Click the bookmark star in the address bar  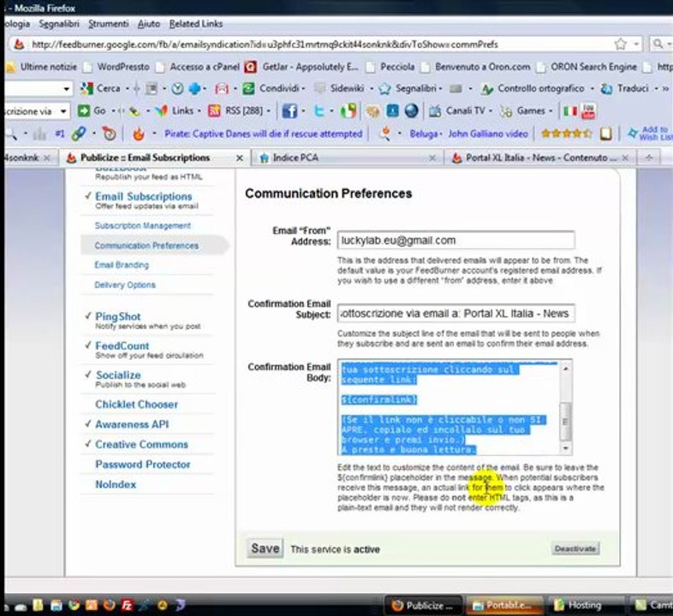pyautogui.click(x=620, y=44)
